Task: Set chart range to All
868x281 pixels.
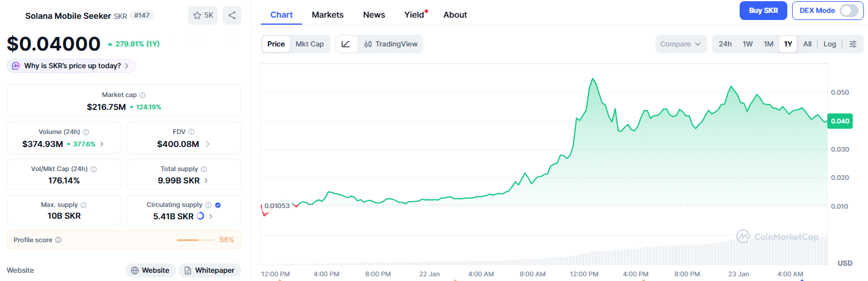Action: [807, 44]
